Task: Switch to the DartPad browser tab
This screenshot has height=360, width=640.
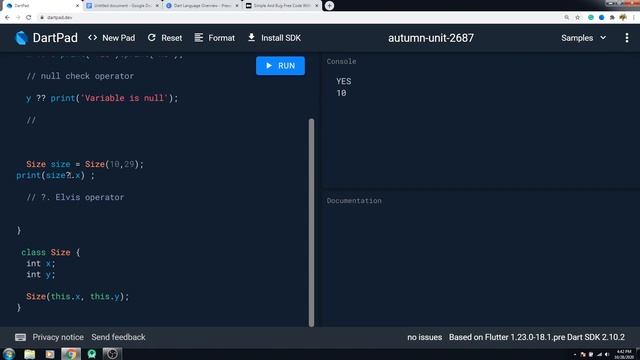Action: [x=41, y=6]
